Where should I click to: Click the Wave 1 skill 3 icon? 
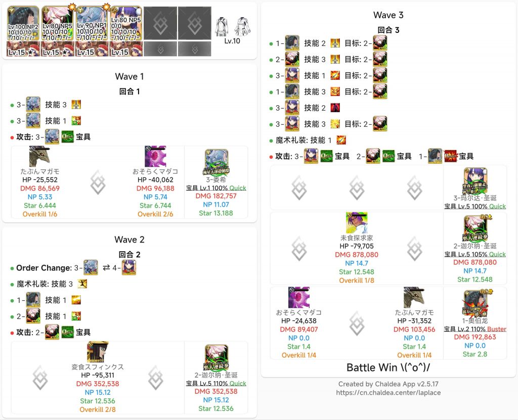[x=76, y=105]
